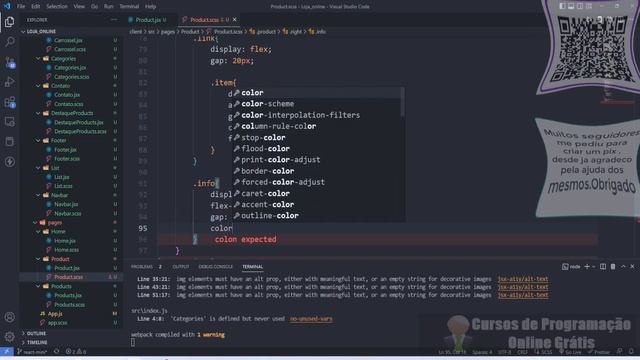
Task: Open the Accounts icon in activity bar
Action: click(x=10, y=317)
